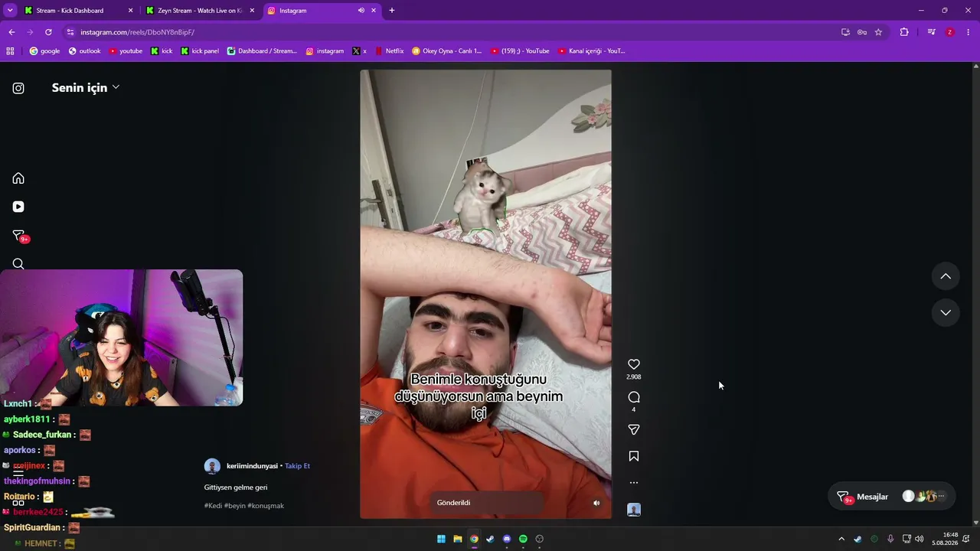
Task: Open the Netflix bookmark
Action: click(389, 51)
